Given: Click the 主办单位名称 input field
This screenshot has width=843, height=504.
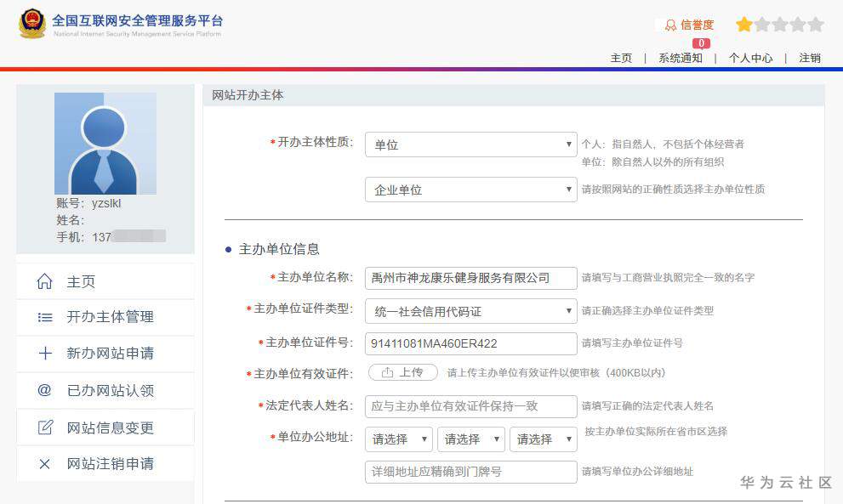Looking at the screenshot, I should pos(471,278).
